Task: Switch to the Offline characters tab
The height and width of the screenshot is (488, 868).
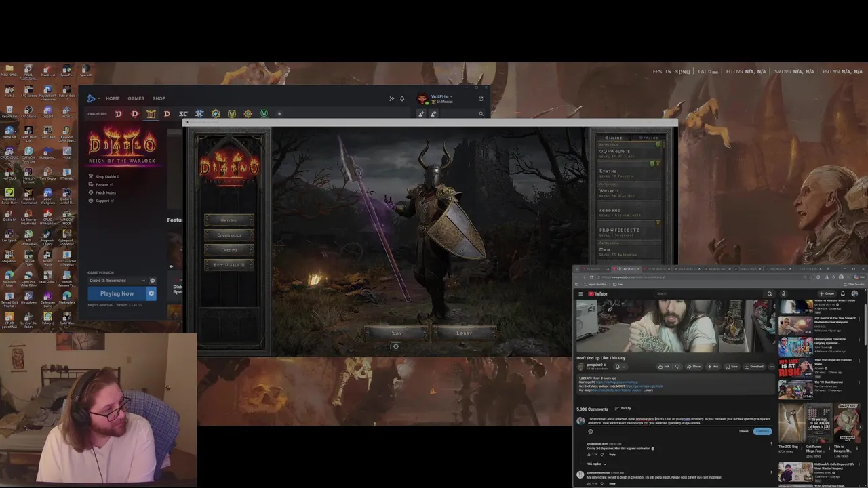Action: tap(648, 138)
